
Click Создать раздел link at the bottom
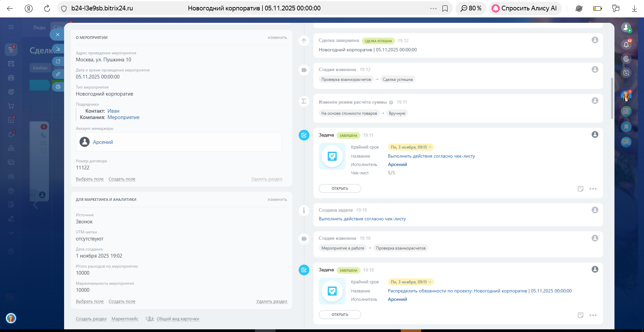click(x=91, y=319)
